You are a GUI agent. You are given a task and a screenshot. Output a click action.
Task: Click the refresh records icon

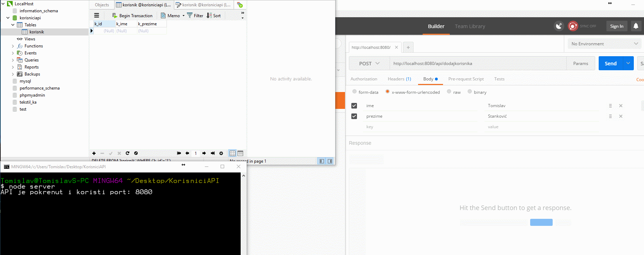tap(128, 153)
